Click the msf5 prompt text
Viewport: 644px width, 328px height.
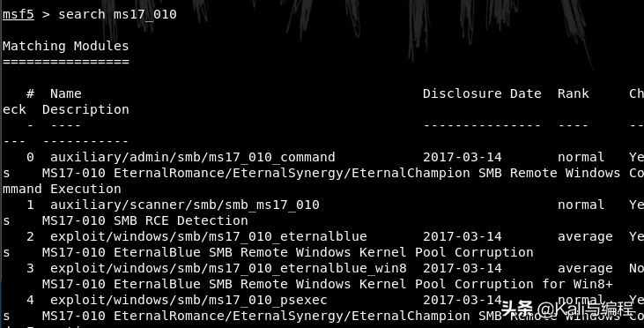(x=19, y=14)
